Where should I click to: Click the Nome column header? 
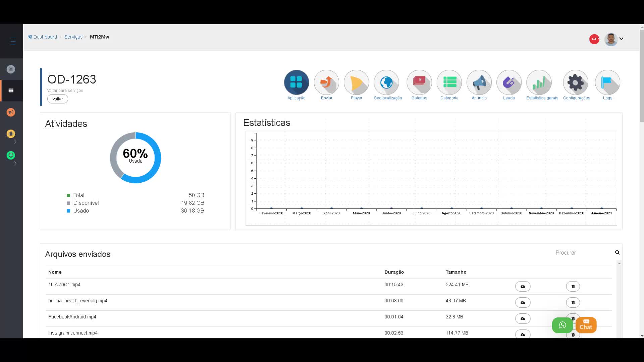pyautogui.click(x=55, y=272)
